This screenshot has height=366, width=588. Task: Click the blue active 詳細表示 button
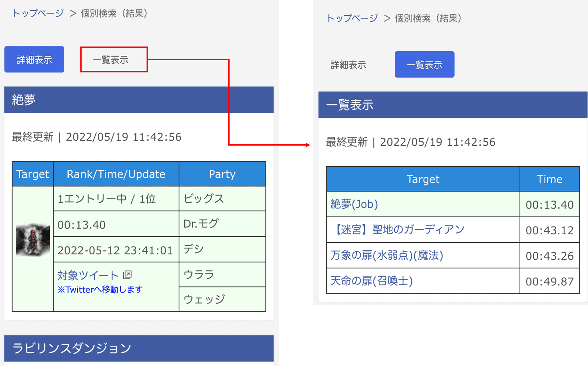[34, 60]
